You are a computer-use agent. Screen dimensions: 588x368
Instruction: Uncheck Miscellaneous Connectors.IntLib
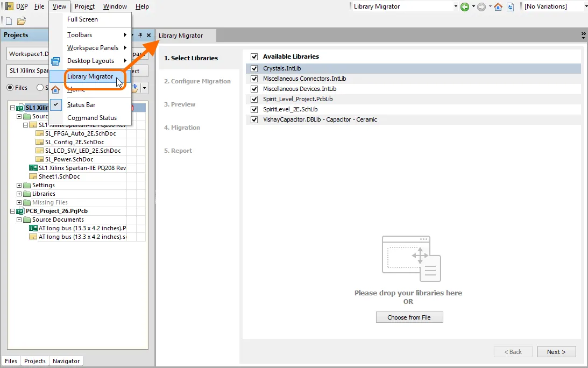click(254, 79)
